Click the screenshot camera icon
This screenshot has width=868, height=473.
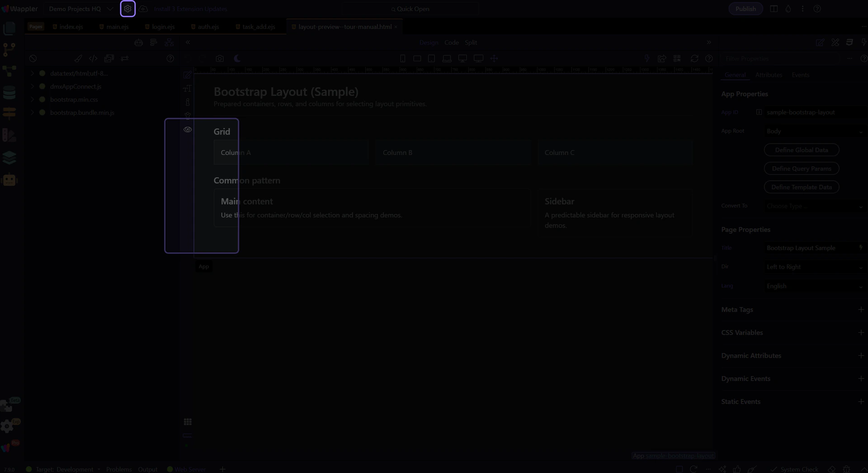coord(220,59)
